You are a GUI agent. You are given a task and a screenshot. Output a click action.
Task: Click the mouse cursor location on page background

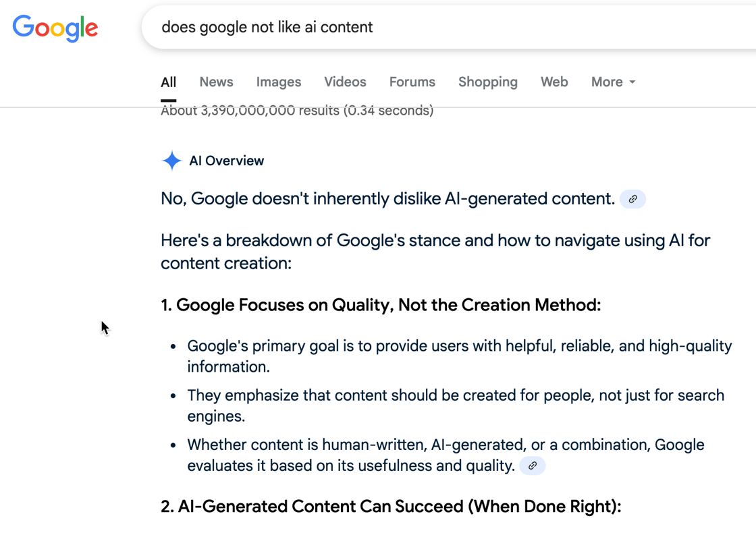105,327
